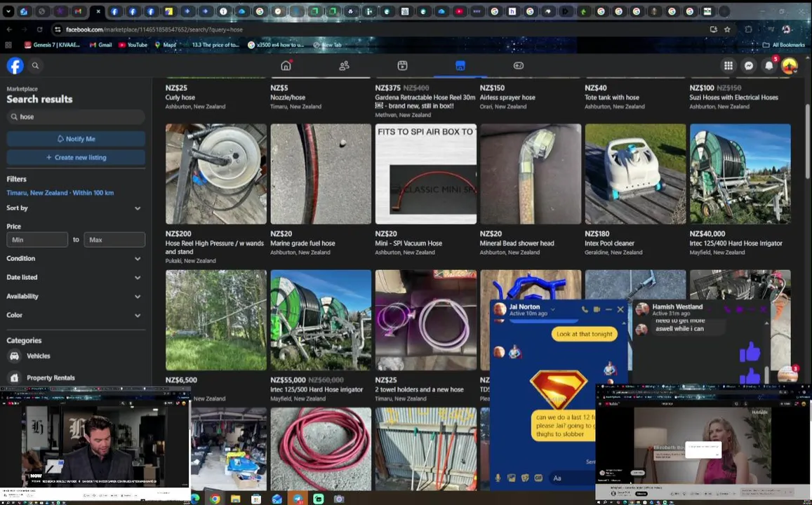Open Jai Norton chat options chevron
This screenshot has width=812, height=505.
click(x=552, y=309)
